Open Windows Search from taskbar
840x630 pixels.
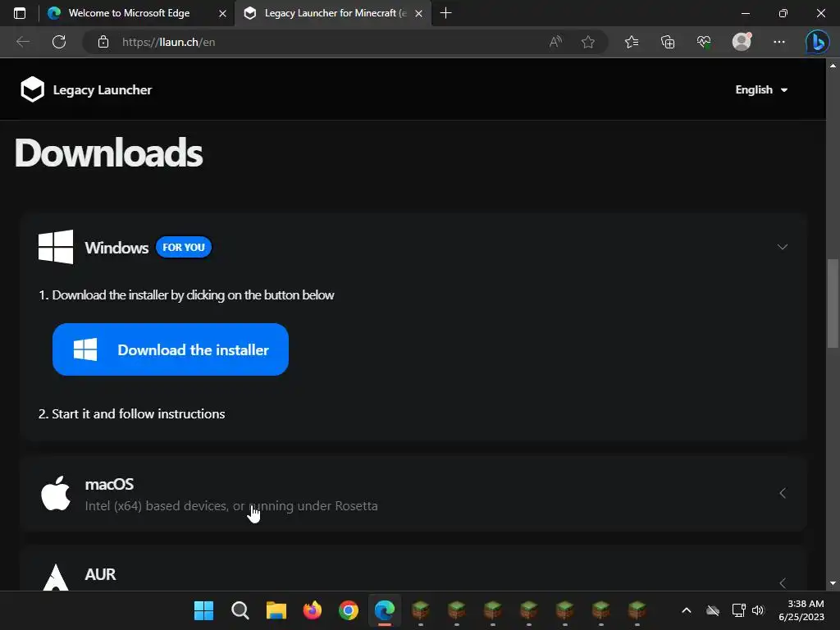click(x=240, y=610)
